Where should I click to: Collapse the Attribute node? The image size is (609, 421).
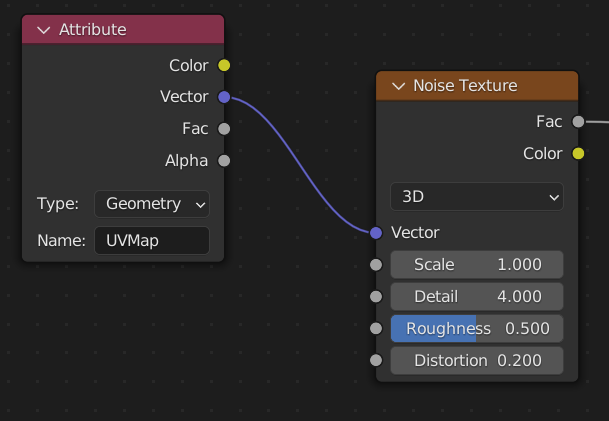tap(43, 30)
